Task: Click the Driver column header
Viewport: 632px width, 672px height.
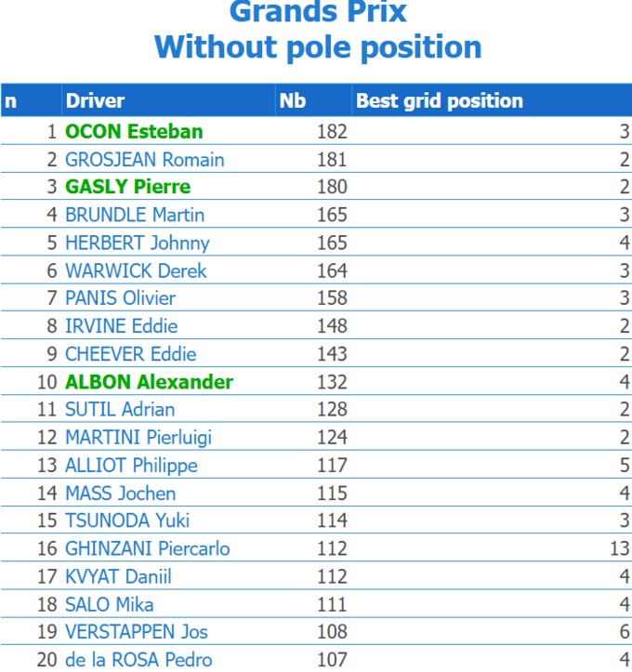Action: click(95, 101)
